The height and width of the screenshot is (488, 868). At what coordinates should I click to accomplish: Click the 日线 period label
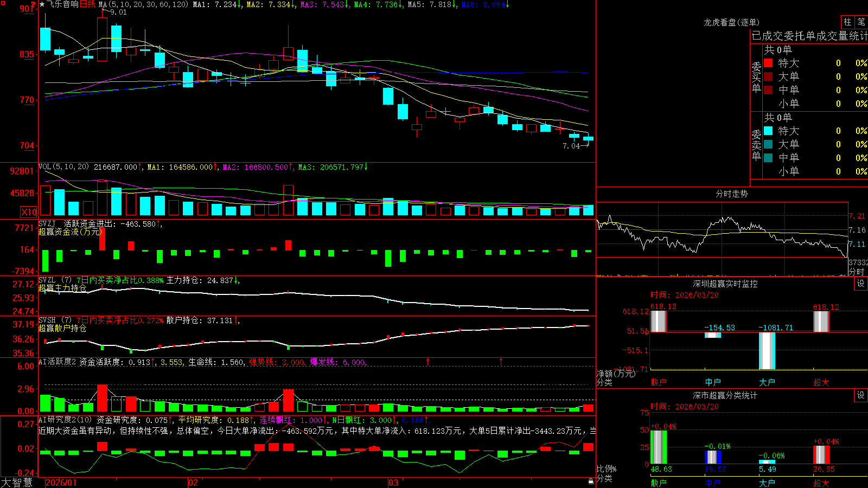point(87,4)
